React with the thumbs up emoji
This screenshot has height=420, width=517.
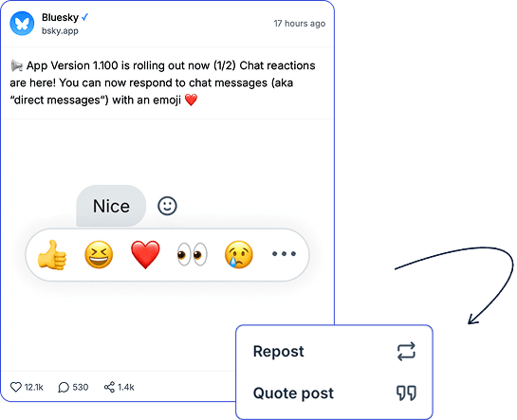(52, 255)
